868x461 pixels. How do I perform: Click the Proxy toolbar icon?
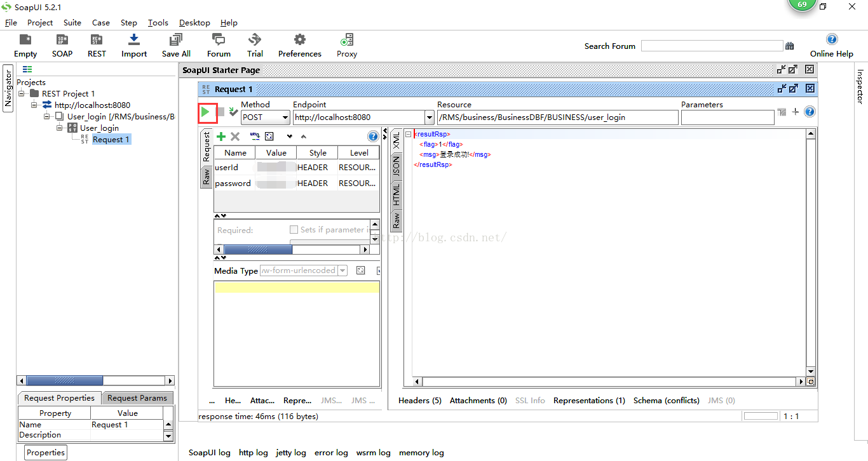(x=347, y=46)
